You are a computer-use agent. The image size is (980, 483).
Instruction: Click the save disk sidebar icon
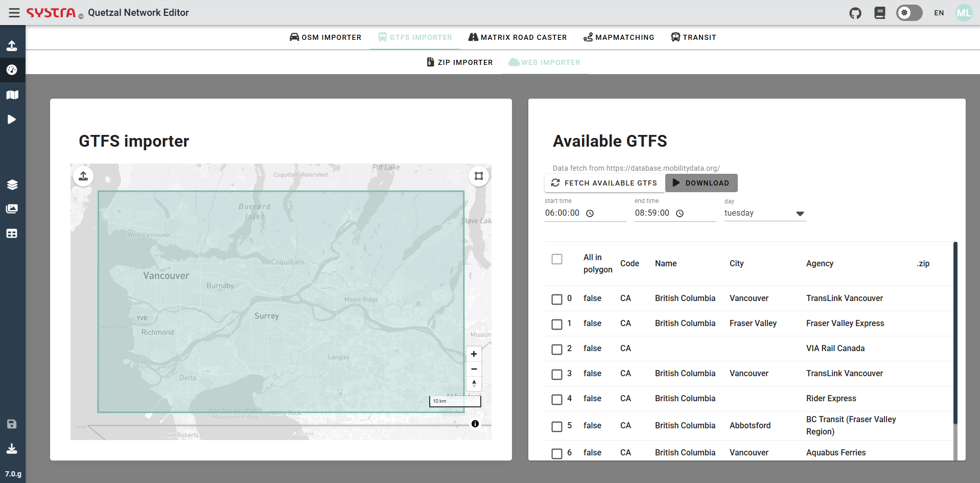click(12, 424)
